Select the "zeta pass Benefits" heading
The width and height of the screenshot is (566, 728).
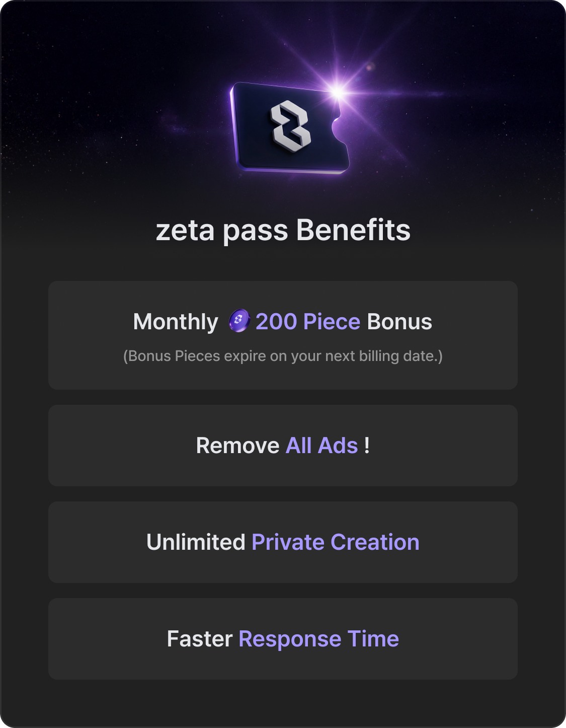tap(283, 230)
